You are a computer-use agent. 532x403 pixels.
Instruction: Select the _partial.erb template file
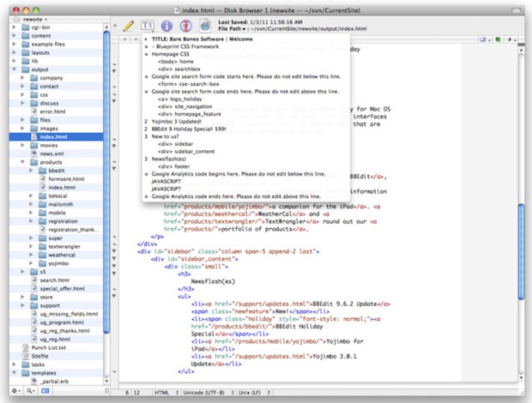(x=54, y=382)
